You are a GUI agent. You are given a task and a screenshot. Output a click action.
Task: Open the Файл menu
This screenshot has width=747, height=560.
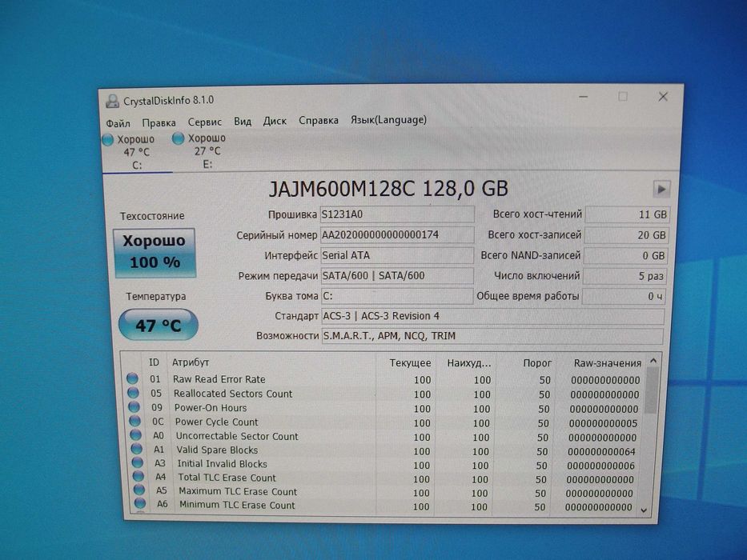tap(118, 123)
